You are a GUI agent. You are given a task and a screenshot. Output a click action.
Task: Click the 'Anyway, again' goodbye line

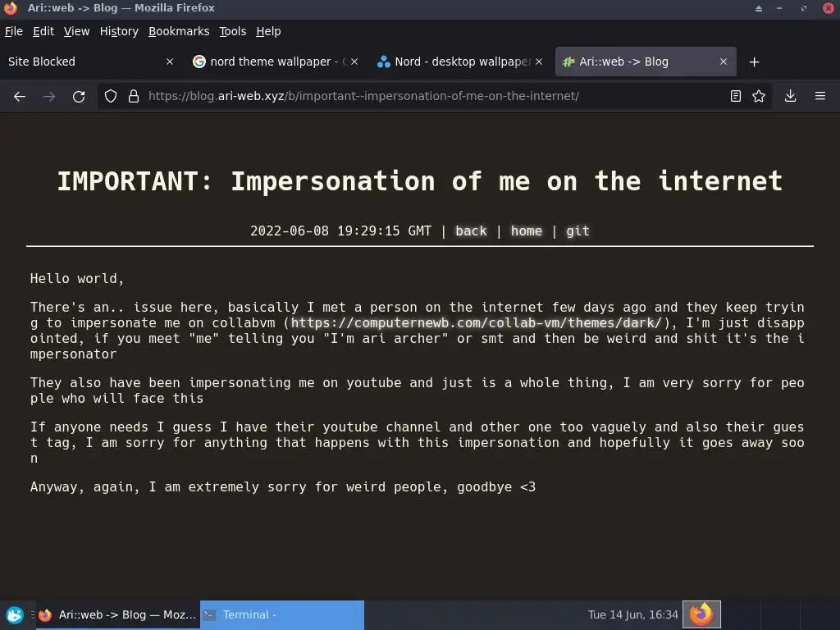(283, 487)
